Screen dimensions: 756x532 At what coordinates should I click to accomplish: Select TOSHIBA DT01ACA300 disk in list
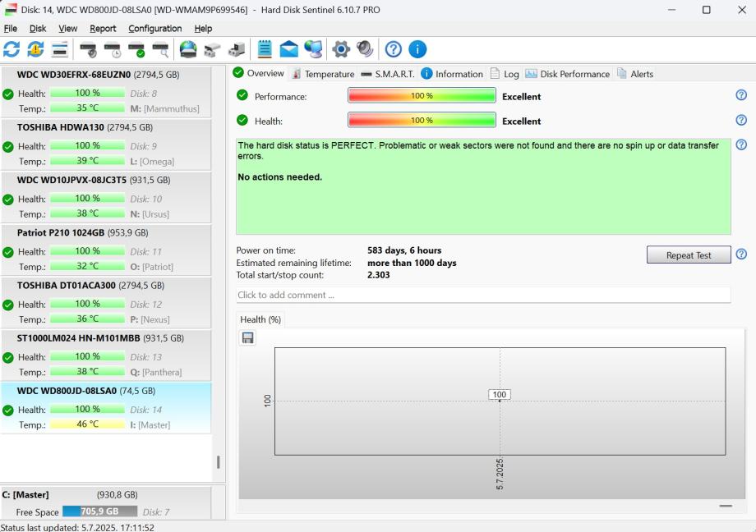tap(105, 303)
